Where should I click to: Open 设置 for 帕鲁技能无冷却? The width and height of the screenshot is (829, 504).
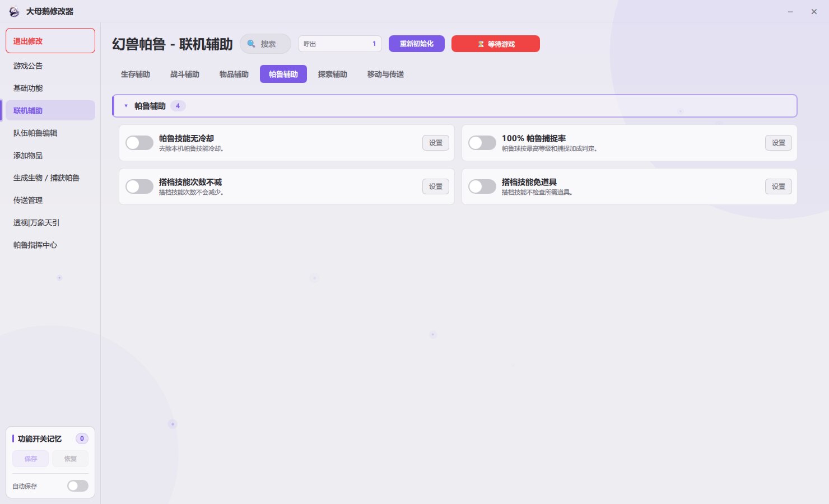click(x=436, y=143)
